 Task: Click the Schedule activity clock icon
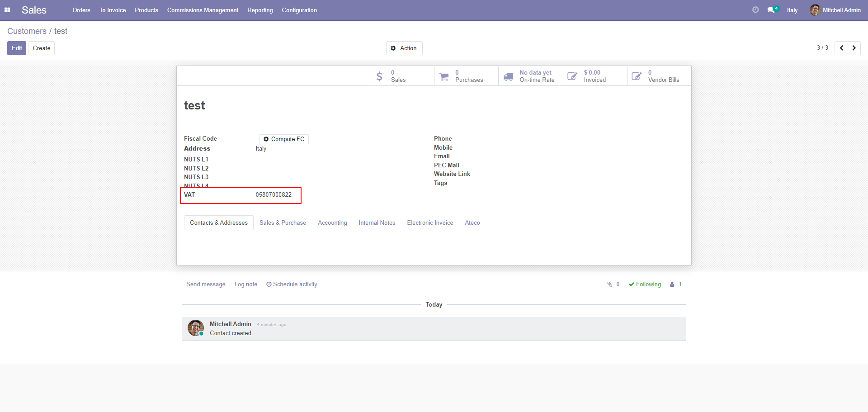point(269,284)
